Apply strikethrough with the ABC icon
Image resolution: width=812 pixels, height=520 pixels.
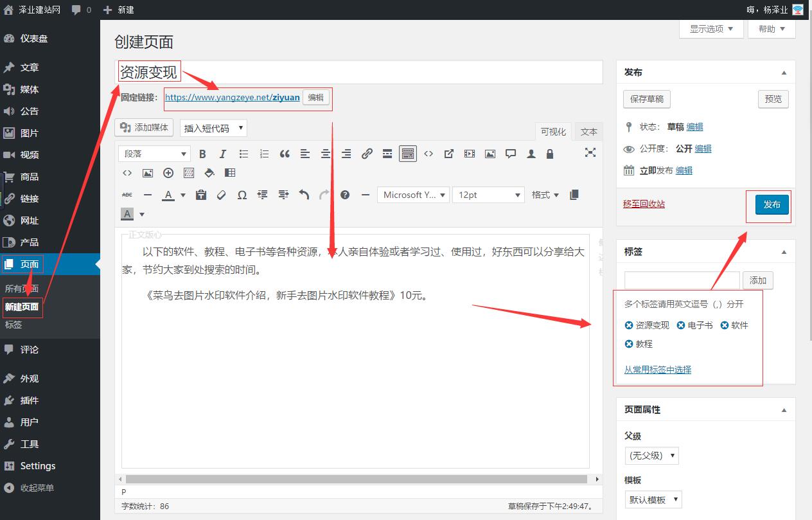127,195
